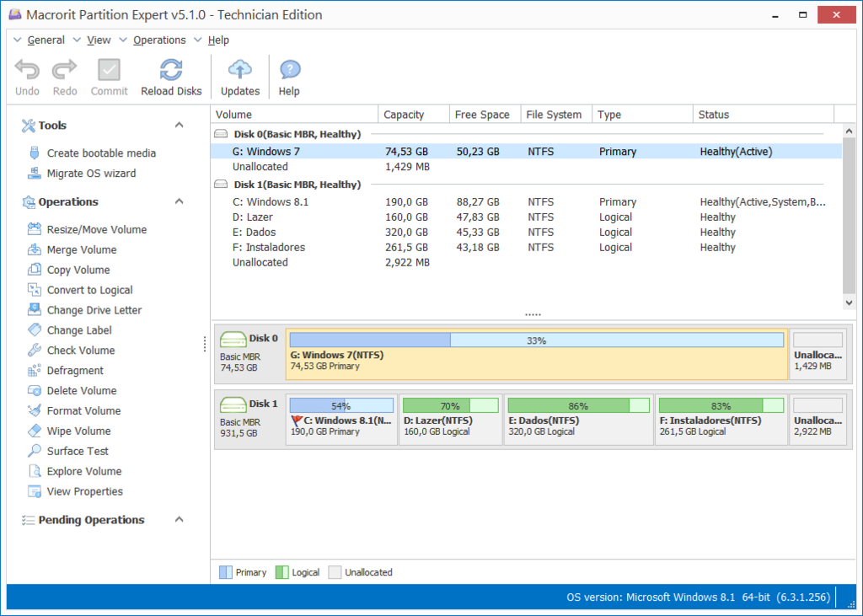Click Disk 0 Unallocated 1,429 MB block

click(817, 354)
